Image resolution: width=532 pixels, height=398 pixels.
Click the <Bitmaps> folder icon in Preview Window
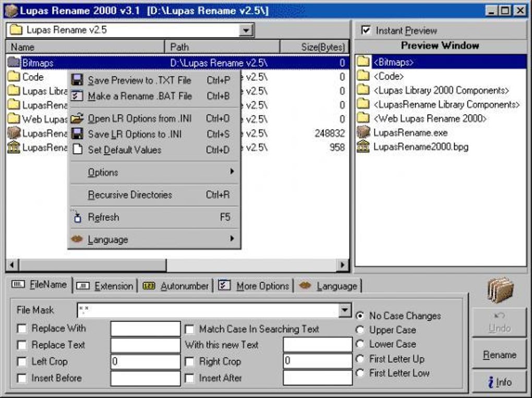363,62
